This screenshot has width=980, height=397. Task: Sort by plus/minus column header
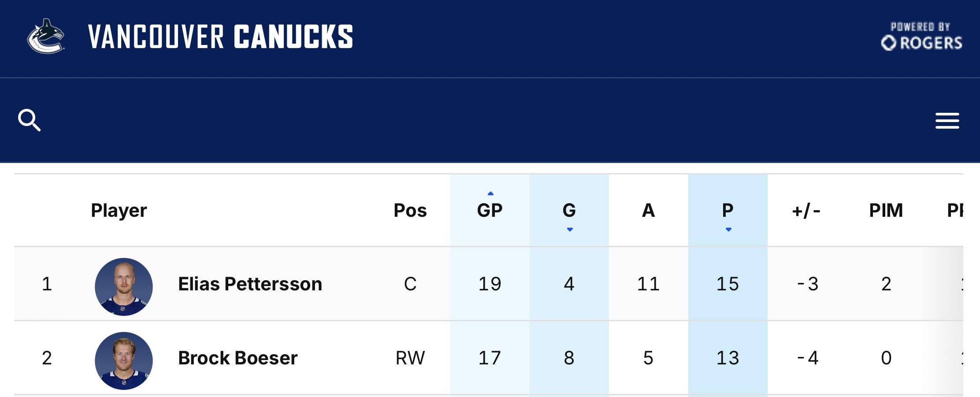click(x=806, y=210)
